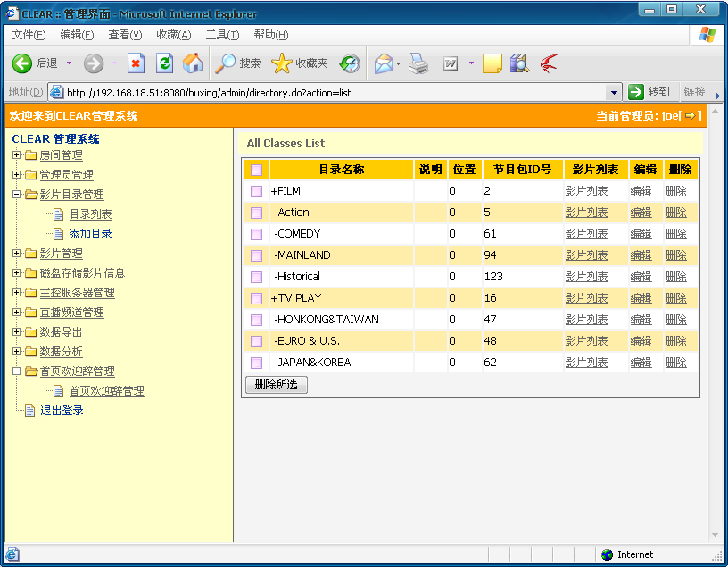Screen dimensions: 728x567
Task: Check the box for -COMEDY row
Action: tap(256, 234)
